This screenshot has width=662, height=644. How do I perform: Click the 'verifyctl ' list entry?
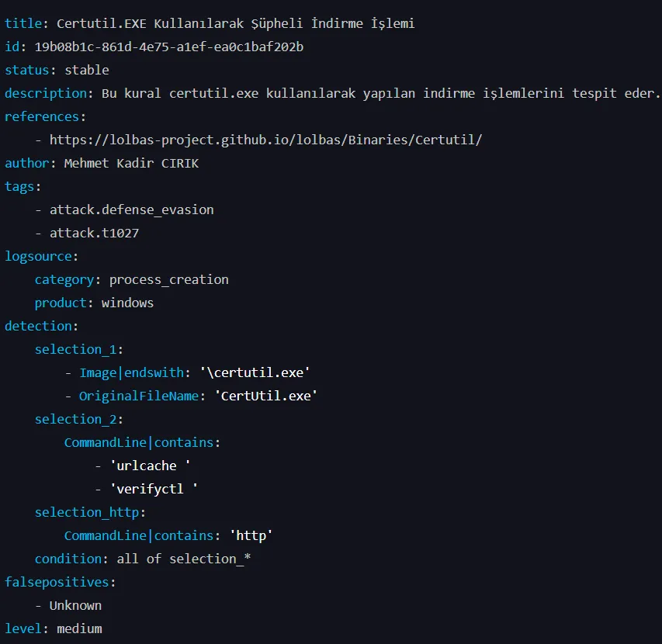coord(154,489)
